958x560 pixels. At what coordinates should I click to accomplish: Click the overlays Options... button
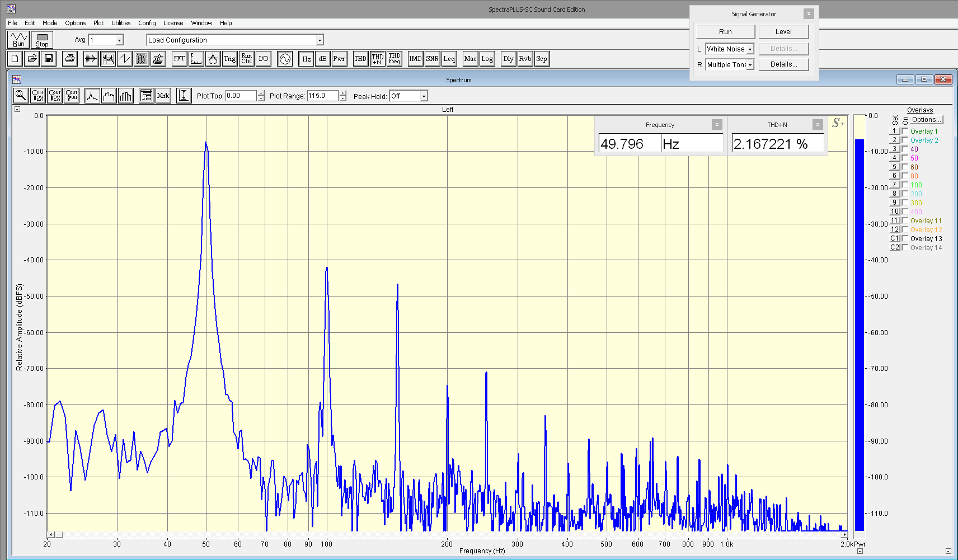click(x=926, y=120)
